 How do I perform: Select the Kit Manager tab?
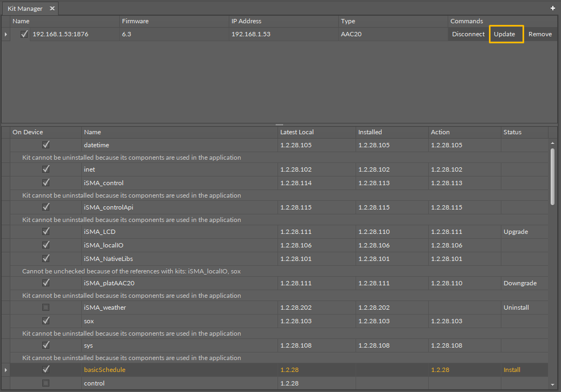pyautogui.click(x=25, y=9)
